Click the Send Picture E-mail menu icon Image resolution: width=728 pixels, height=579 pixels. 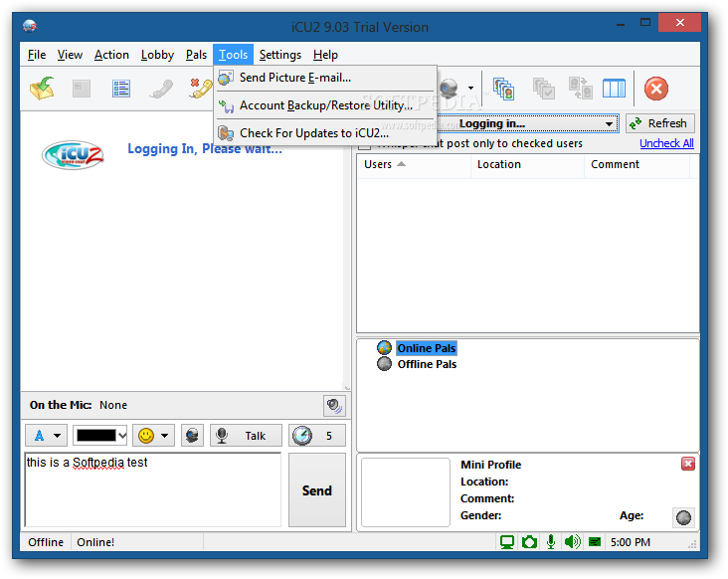tap(226, 78)
